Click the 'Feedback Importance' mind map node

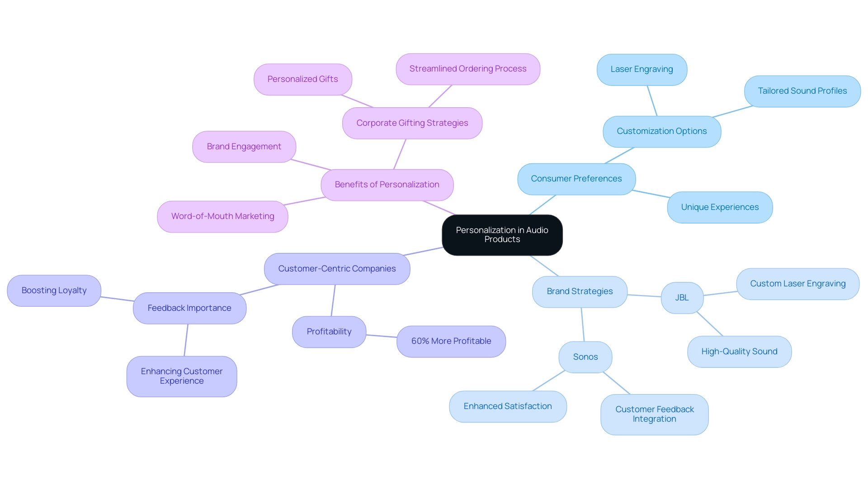[189, 307]
